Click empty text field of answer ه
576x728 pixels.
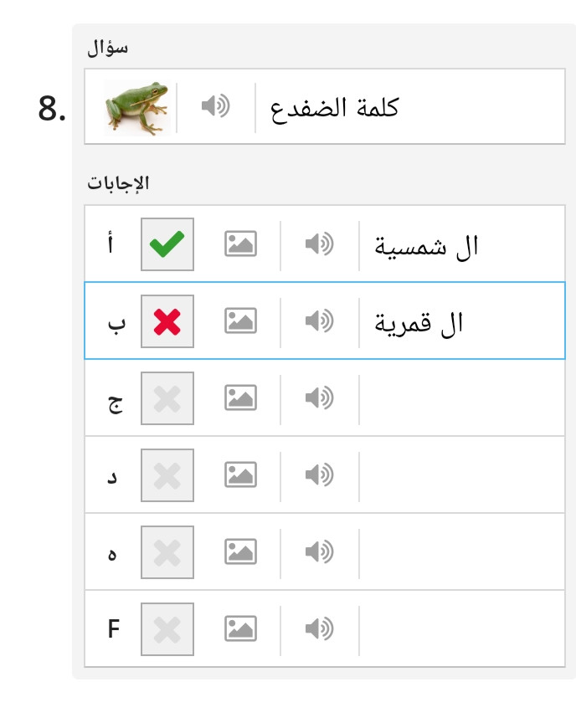(x=462, y=552)
